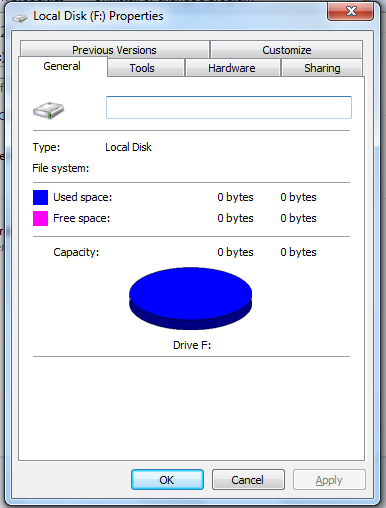Click the blue Used space color swatch
The height and width of the screenshot is (508, 386).
tap(40, 197)
